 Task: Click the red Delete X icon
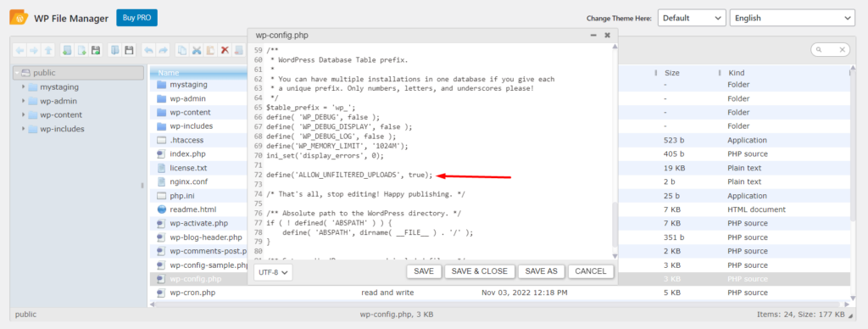click(x=225, y=50)
